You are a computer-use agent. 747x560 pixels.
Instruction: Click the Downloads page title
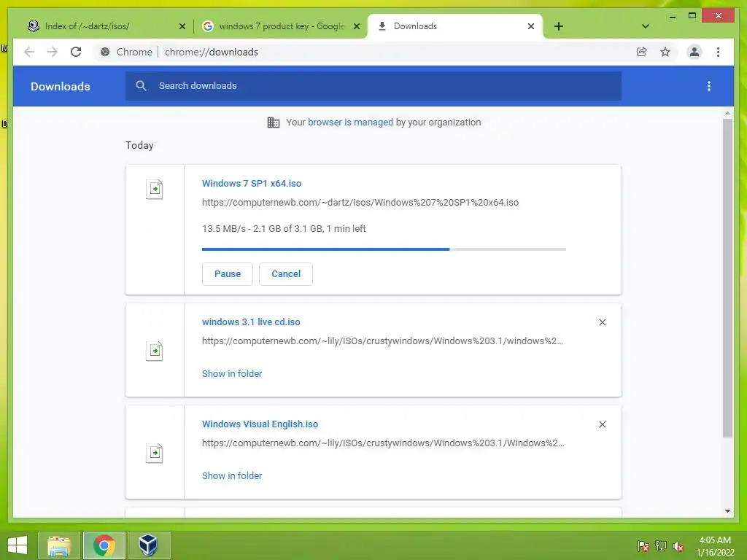61,86
